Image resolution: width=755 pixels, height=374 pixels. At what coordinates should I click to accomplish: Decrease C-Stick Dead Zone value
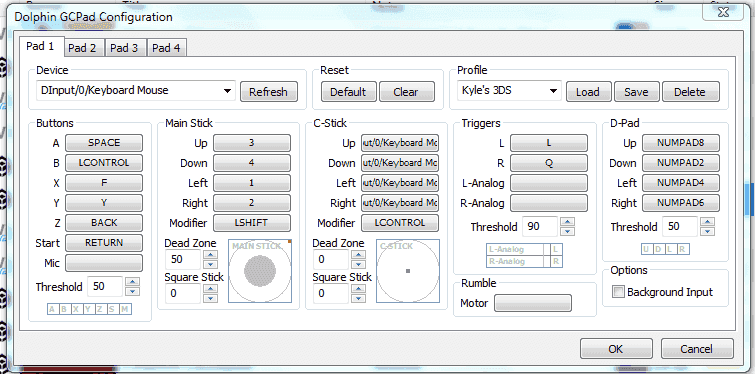[x=358, y=264]
